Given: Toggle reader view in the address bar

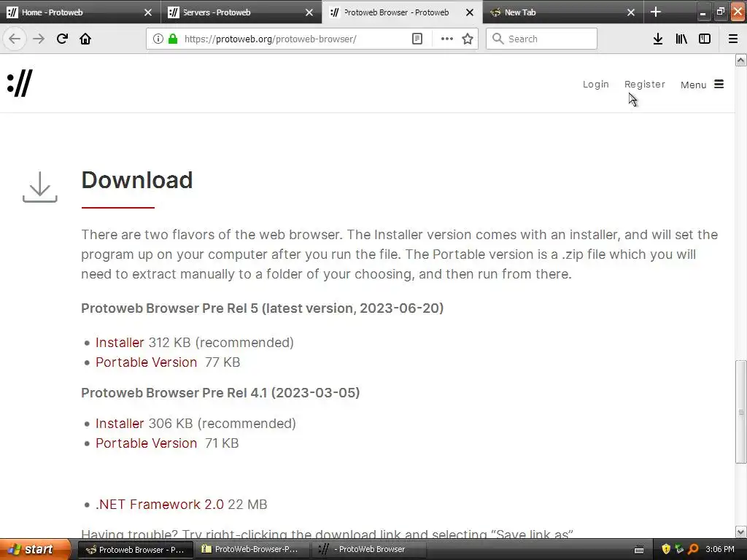Looking at the screenshot, I should [417, 39].
